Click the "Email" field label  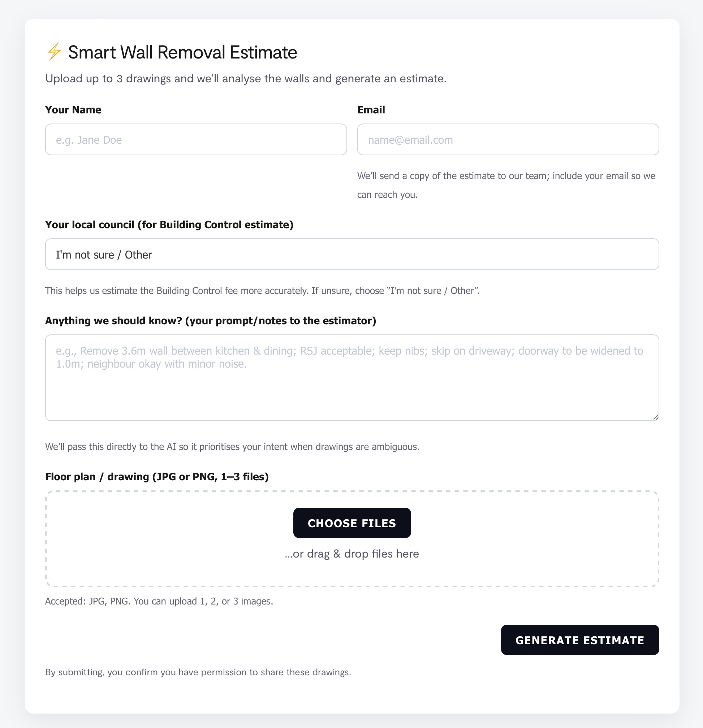[371, 110]
